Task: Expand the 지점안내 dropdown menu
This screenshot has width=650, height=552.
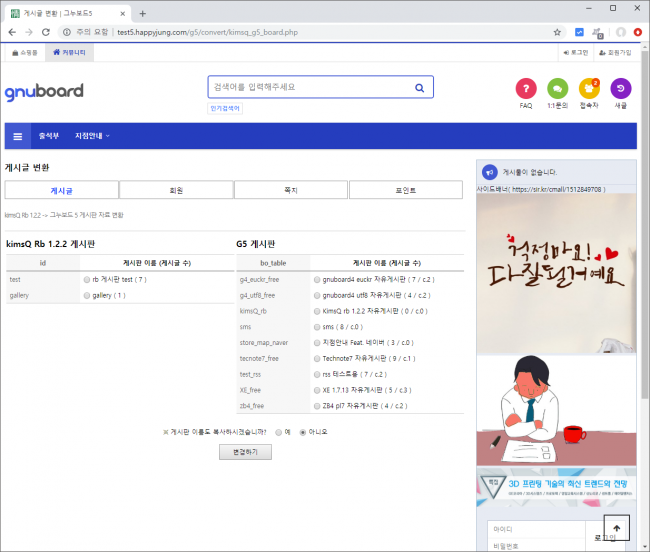Action: 92,136
